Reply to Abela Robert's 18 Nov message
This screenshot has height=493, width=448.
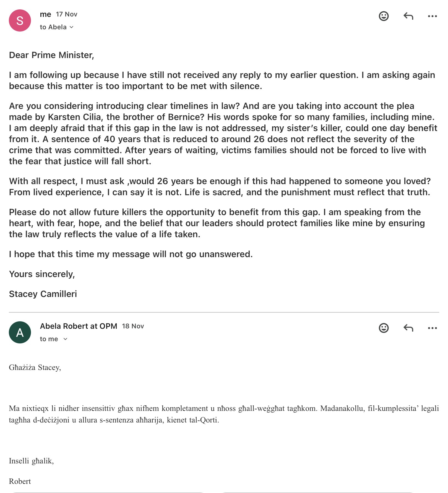[408, 328]
